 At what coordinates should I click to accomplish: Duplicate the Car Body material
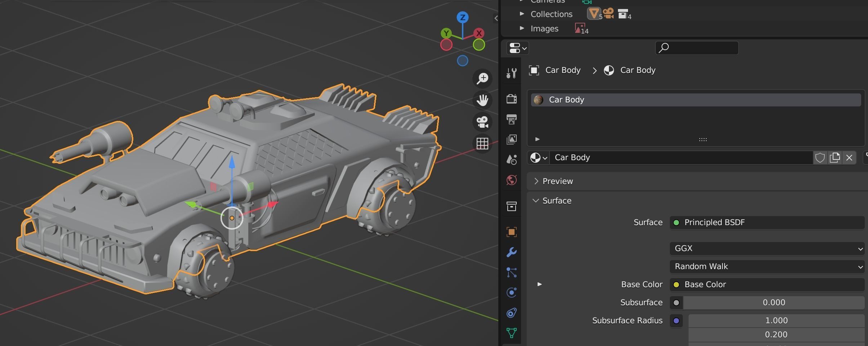click(x=834, y=158)
